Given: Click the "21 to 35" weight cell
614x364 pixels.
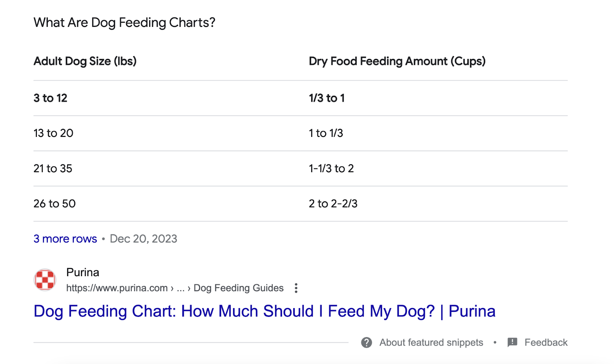Looking at the screenshot, I should (x=53, y=168).
